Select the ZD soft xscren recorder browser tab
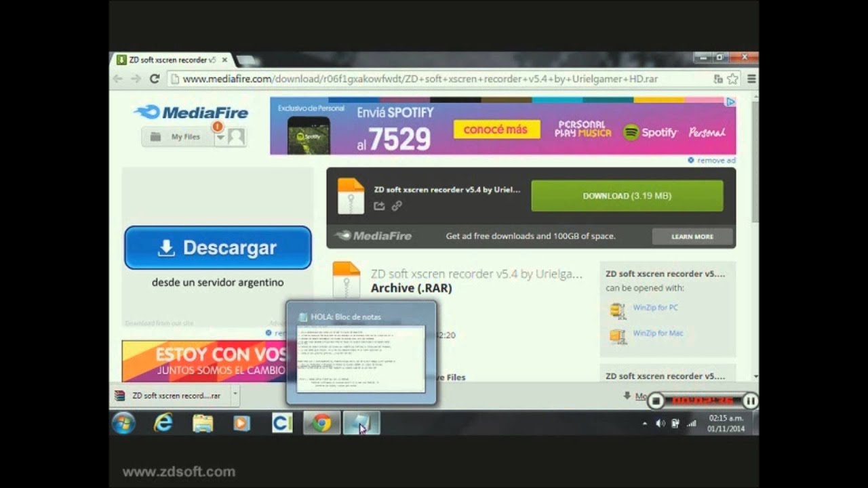Screen dimensions: 868x488 coord(172,60)
